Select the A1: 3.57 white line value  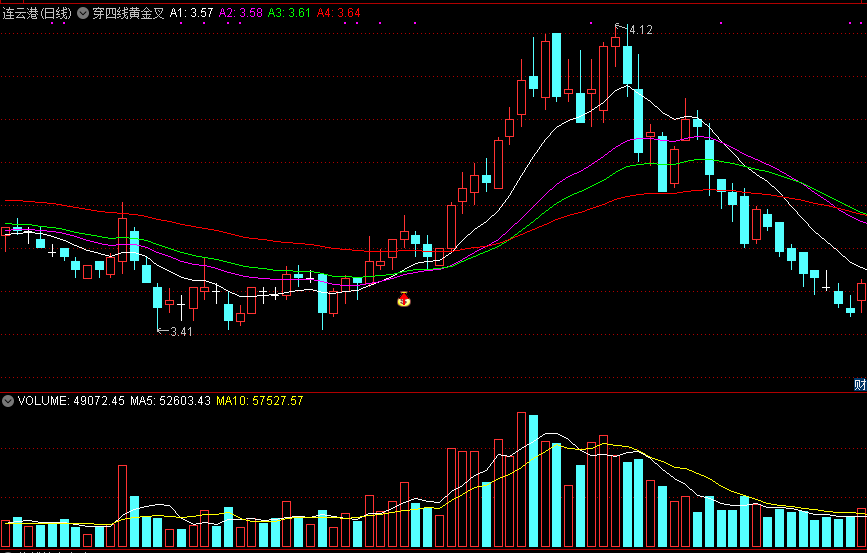pyautogui.click(x=191, y=13)
